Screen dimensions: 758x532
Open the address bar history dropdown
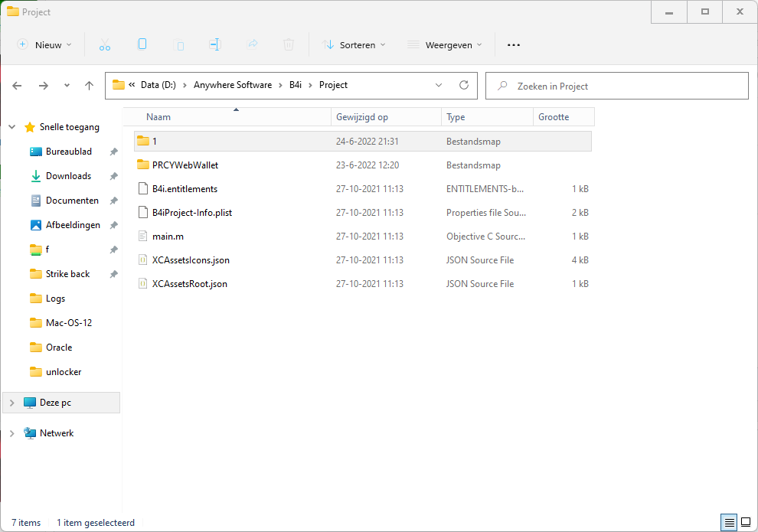point(439,86)
